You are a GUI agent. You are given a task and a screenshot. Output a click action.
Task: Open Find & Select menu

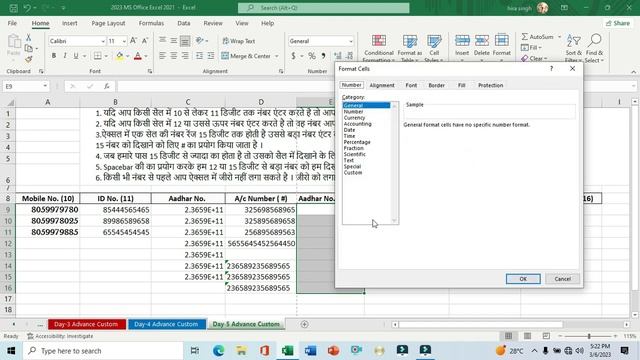pyautogui.click(x=594, y=48)
